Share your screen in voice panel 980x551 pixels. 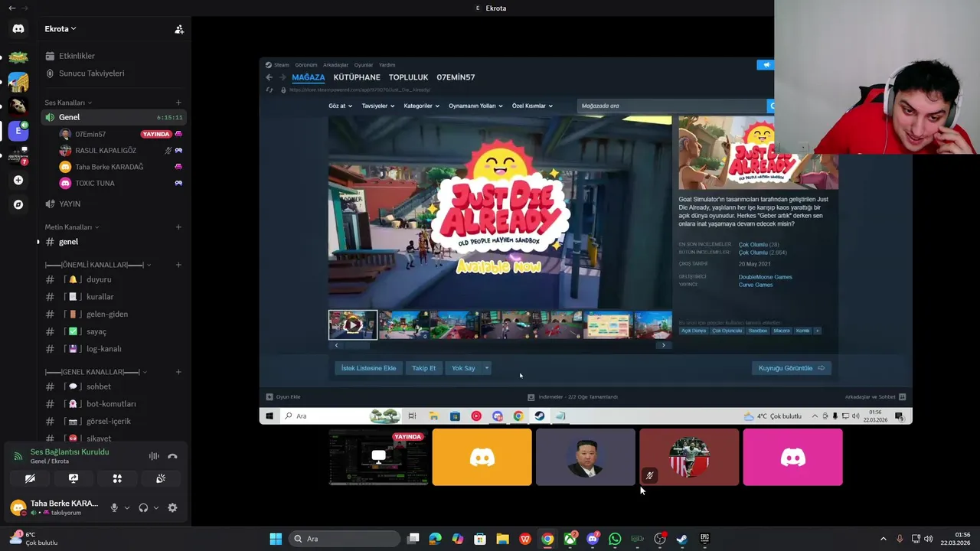(x=73, y=478)
